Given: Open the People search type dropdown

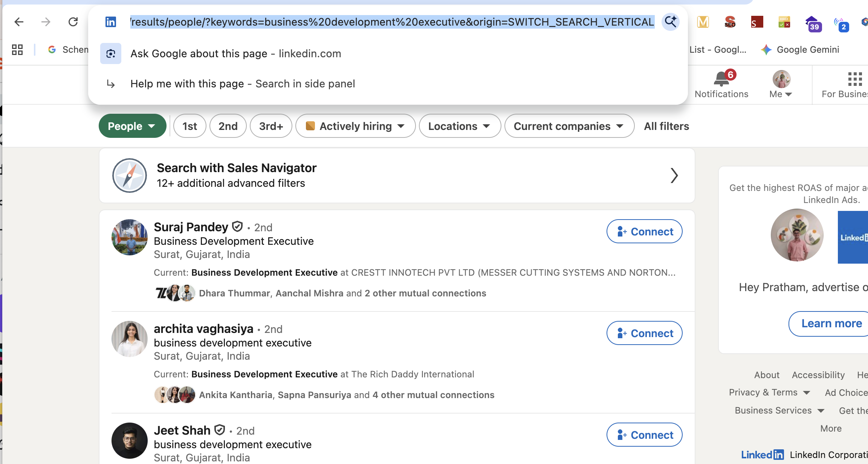Looking at the screenshot, I should click(132, 126).
